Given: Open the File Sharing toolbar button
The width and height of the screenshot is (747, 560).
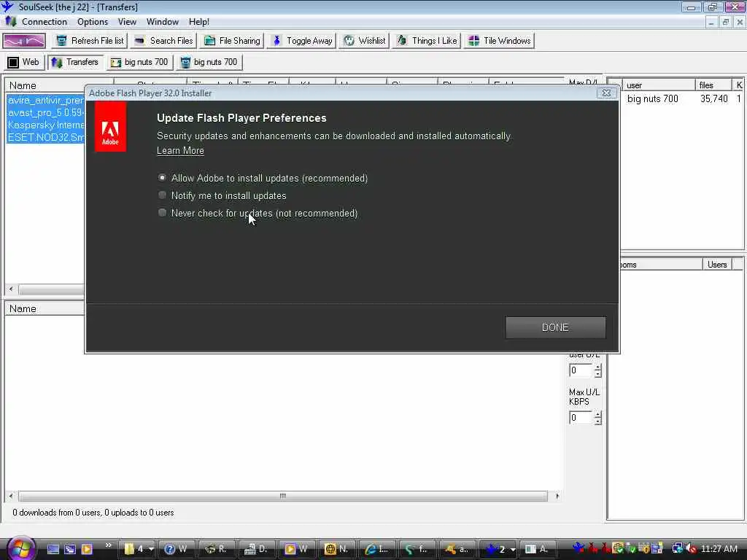Looking at the screenshot, I should [232, 41].
